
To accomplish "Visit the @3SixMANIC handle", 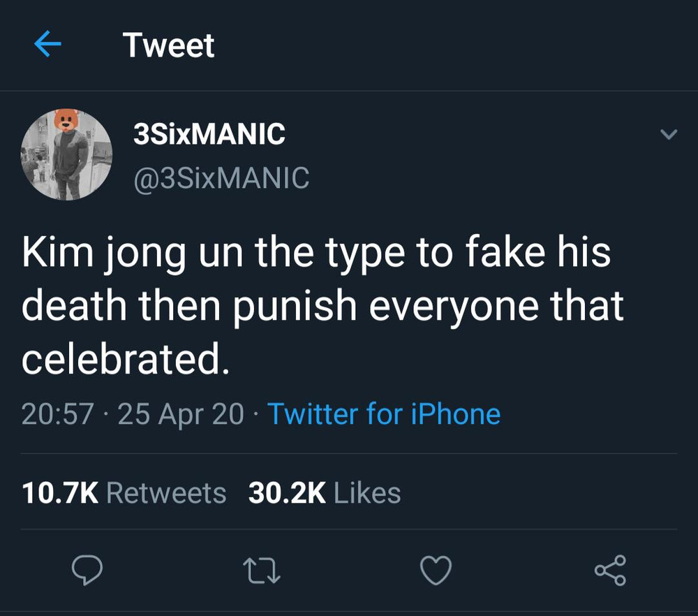I will click(221, 177).
